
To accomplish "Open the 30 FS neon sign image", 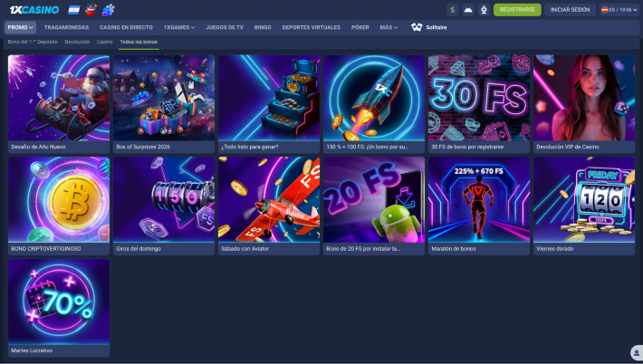I will click(x=479, y=98).
